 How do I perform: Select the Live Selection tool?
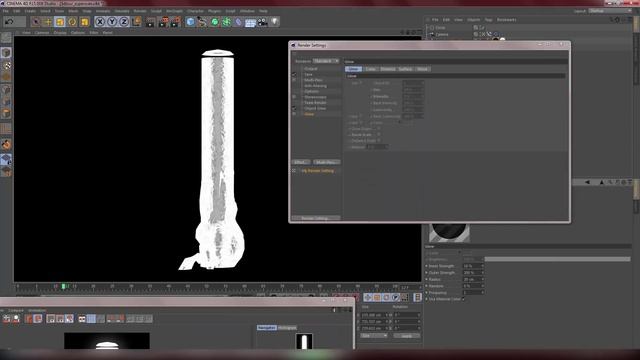[36, 22]
